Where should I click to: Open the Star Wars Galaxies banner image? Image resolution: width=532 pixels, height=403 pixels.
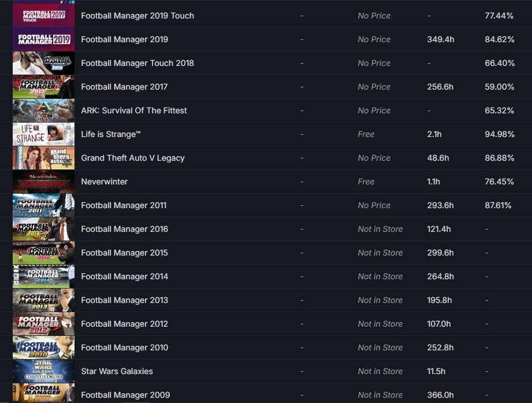point(43,371)
